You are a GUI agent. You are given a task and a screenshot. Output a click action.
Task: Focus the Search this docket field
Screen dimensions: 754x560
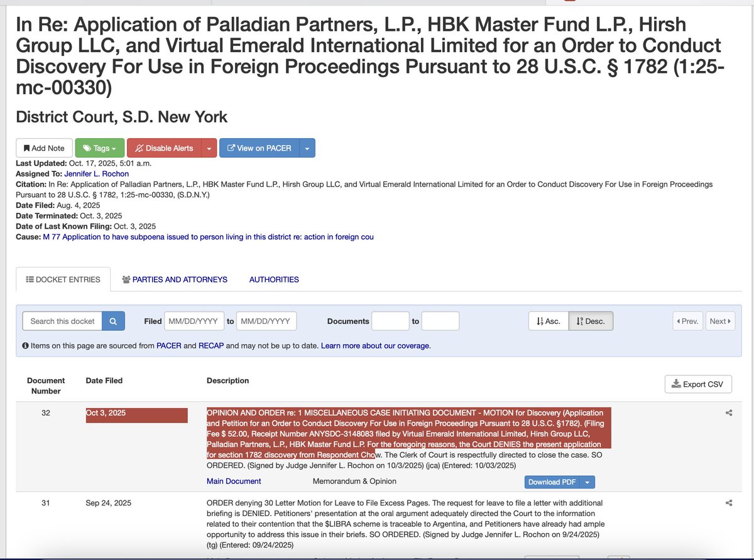(62, 321)
